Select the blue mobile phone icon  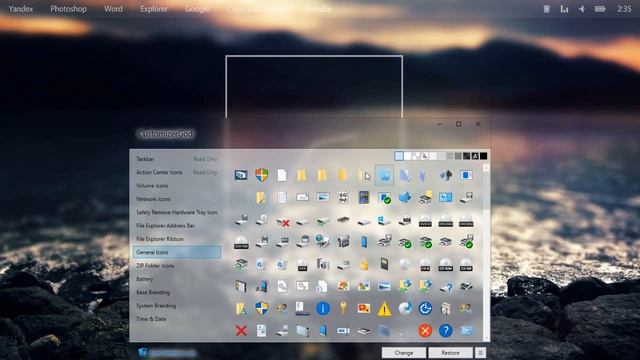[x=364, y=242]
